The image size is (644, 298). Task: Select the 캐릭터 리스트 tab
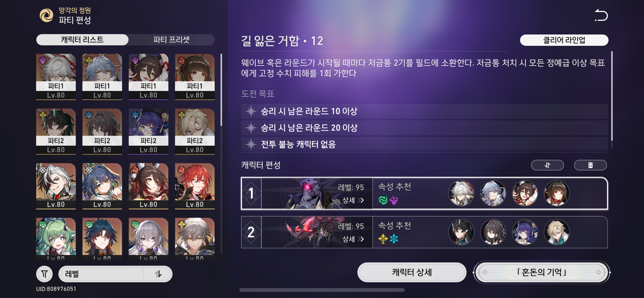[x=82, y=40]
